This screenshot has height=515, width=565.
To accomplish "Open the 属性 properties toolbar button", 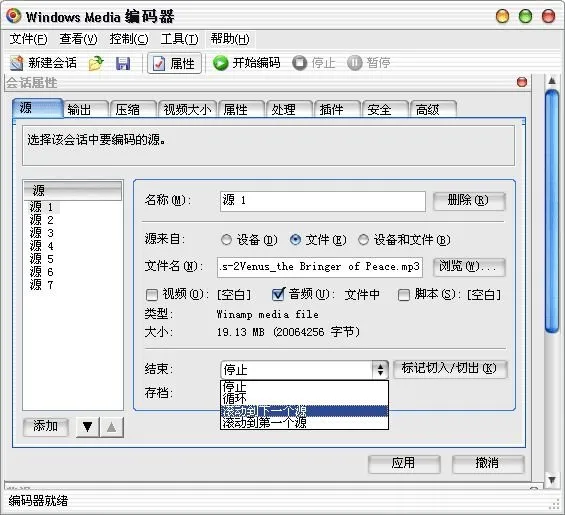I will click(174, 63).
